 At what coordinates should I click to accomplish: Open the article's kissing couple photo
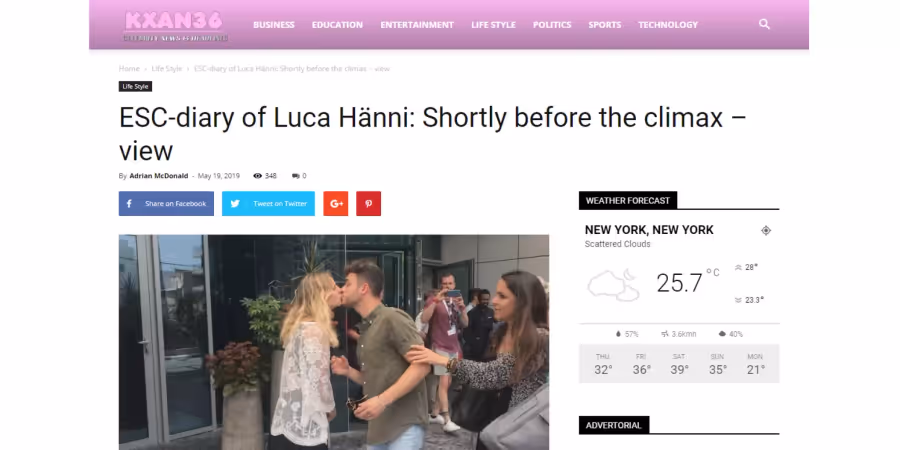(x=334, y=342)
